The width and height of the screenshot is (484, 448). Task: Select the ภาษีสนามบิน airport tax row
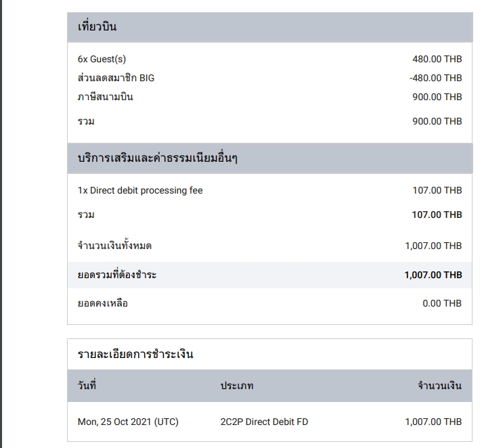point(270,97)
